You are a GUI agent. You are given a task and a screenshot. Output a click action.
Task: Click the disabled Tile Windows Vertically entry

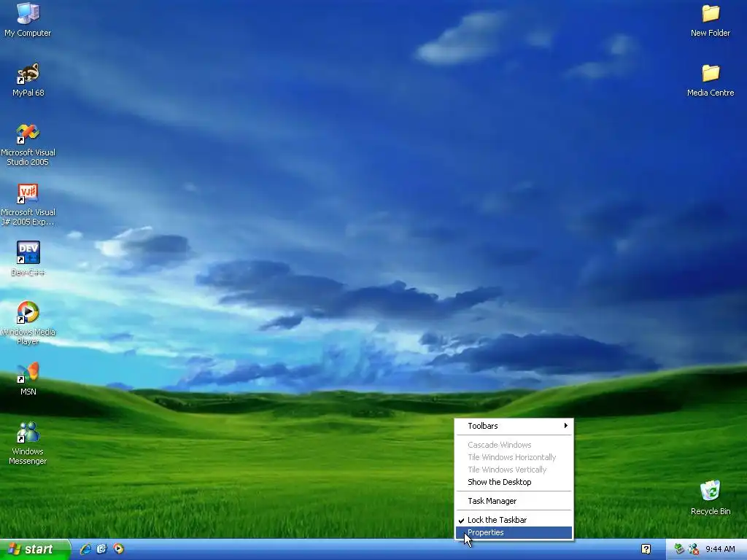[514, 470]
